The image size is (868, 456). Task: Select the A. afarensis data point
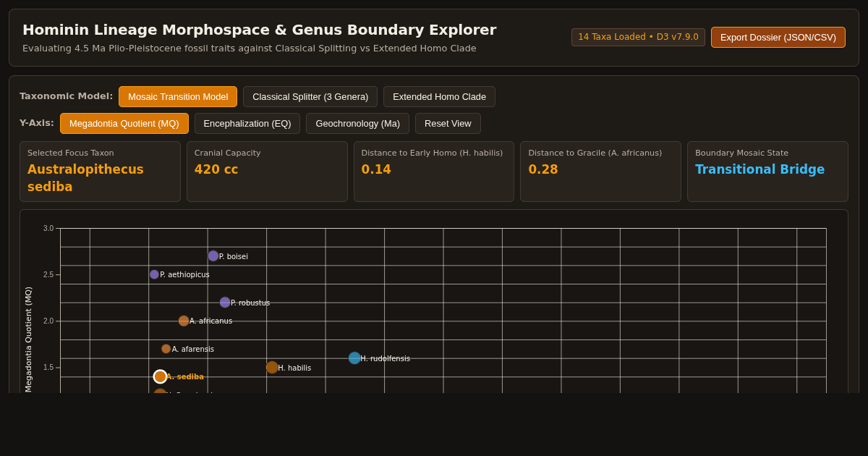click(x=166, y=349)
